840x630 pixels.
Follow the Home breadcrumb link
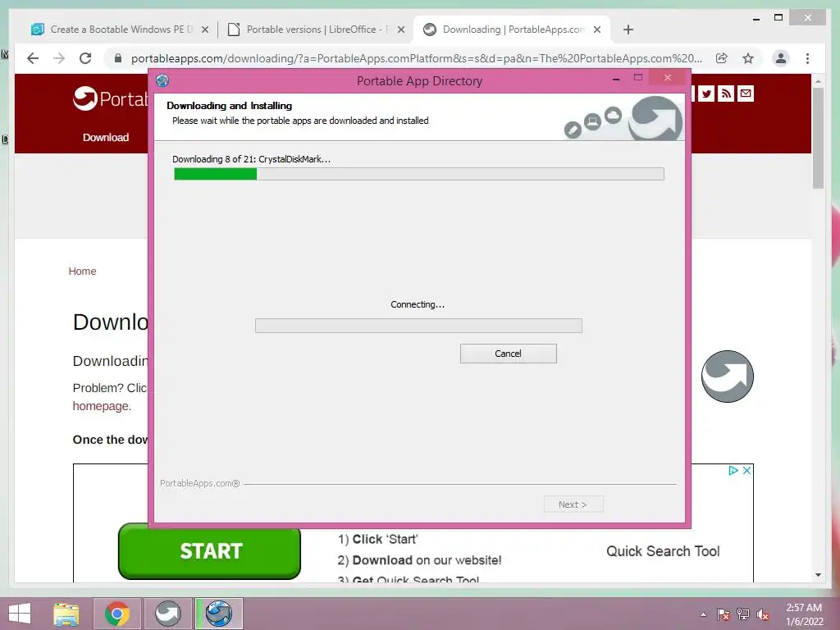coord(82,271)
